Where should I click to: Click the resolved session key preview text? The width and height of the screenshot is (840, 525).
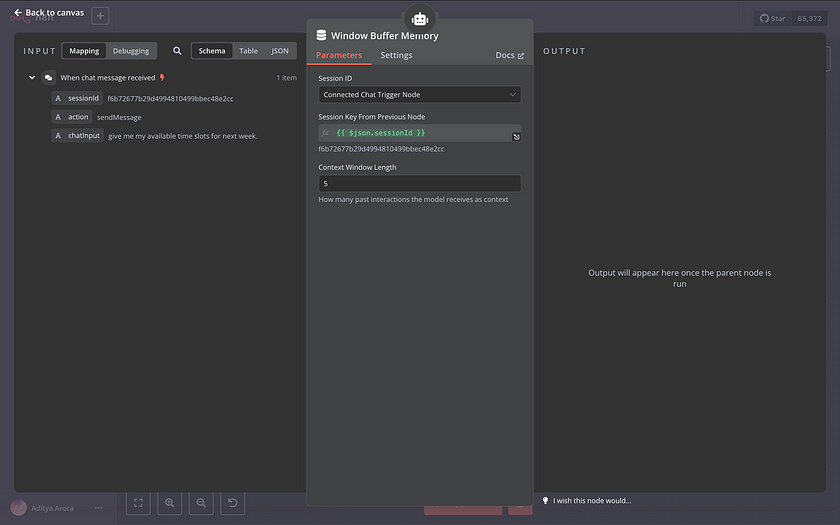coord(381,149)
